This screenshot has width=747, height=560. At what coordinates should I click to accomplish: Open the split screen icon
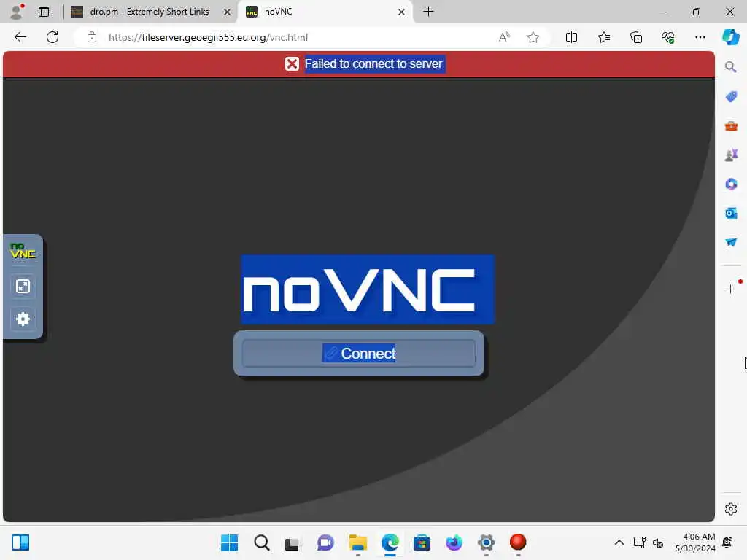571,37
